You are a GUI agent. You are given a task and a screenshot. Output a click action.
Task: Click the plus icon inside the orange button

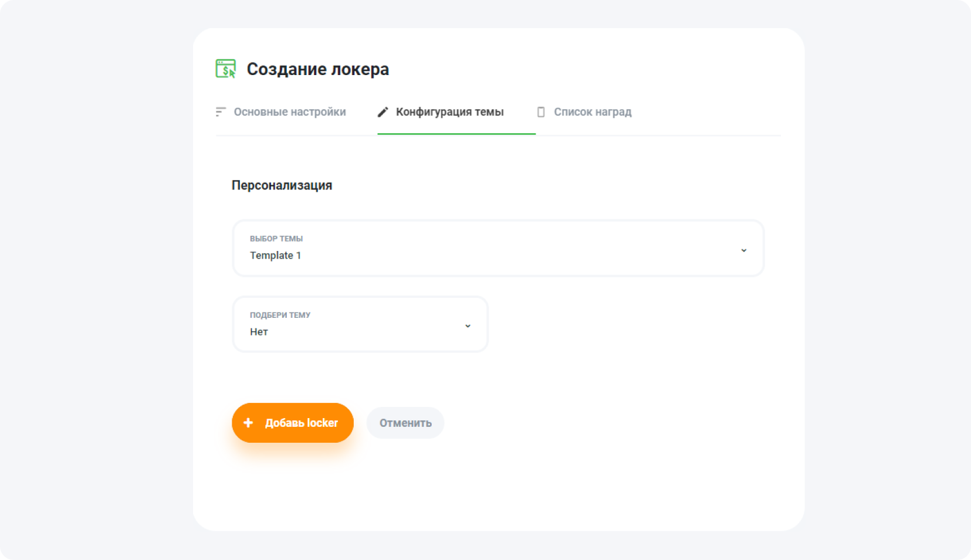coord(249,422)
